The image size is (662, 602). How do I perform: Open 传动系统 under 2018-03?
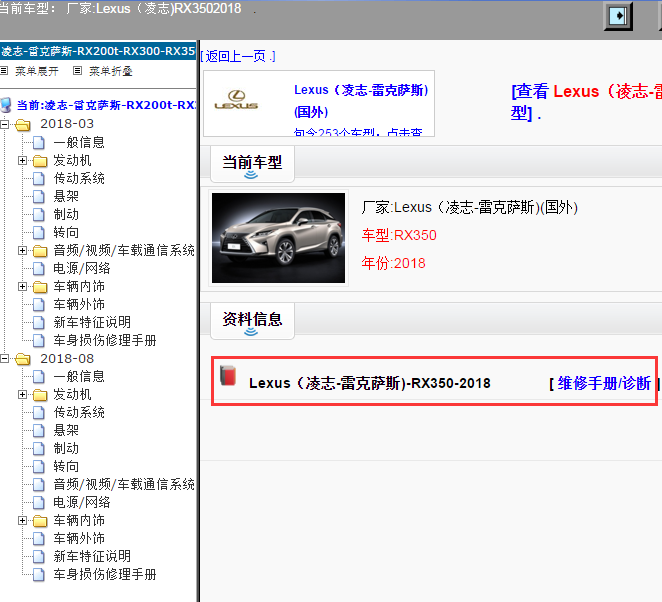(x=79, y=178)
